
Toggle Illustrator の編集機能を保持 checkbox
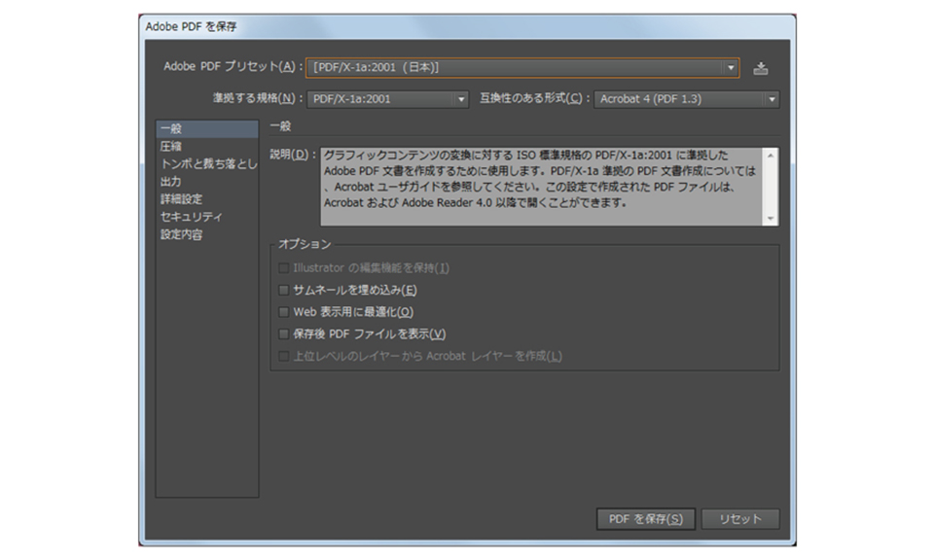point(283,268)
